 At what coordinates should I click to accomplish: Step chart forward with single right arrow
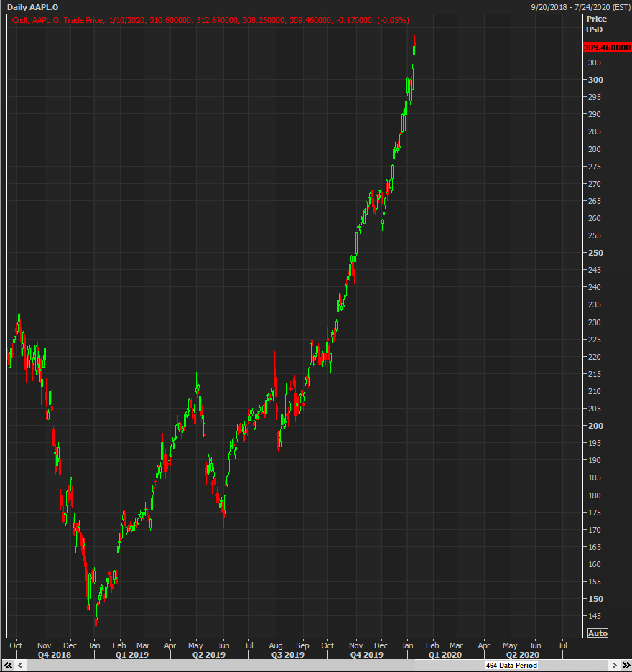[615, 665]
